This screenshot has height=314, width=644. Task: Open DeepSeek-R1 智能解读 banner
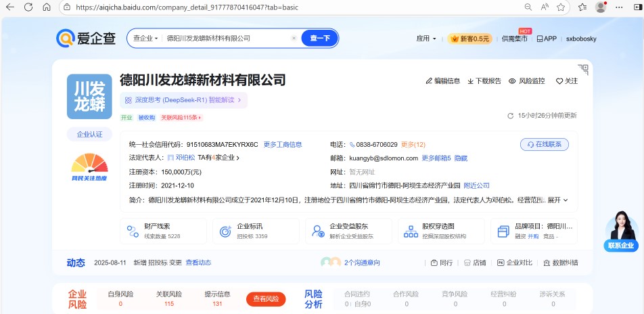(x=183, y=100)
